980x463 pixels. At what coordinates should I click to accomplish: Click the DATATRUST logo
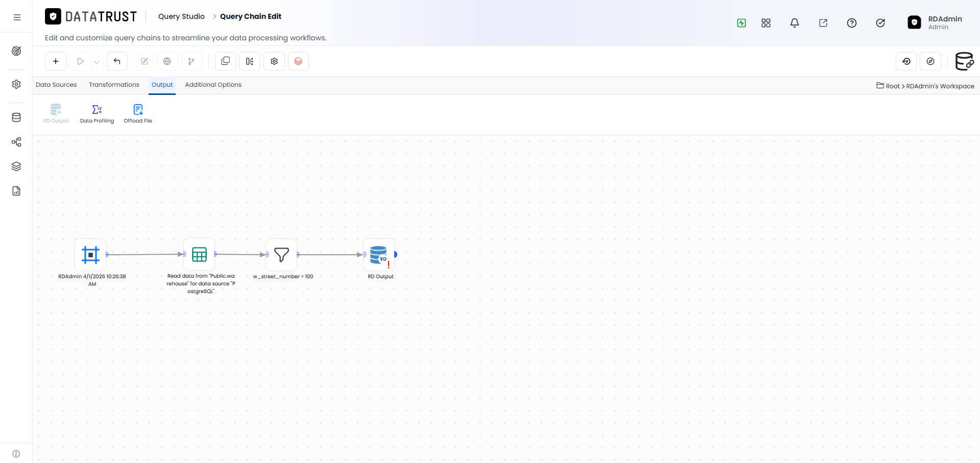tap(91, 17)
